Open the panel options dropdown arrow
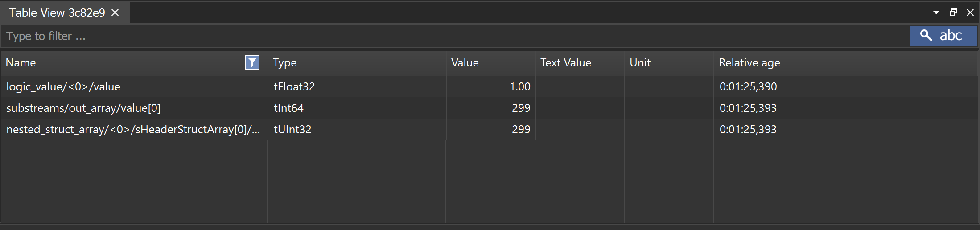The height and width of the screenshot is (230, 980). [936, 12]
